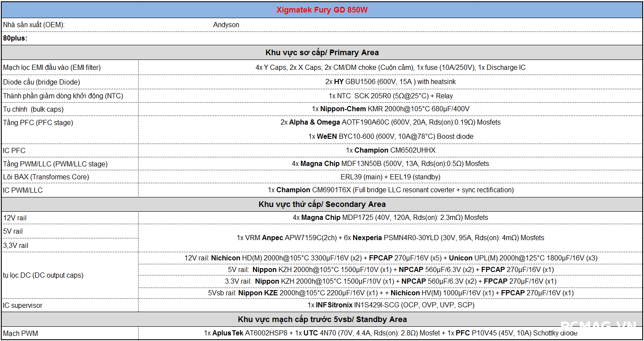Select the Standby Area section header
Image resolution: width=644 pixels, height=341 pixels.
[x=322, y=319]
